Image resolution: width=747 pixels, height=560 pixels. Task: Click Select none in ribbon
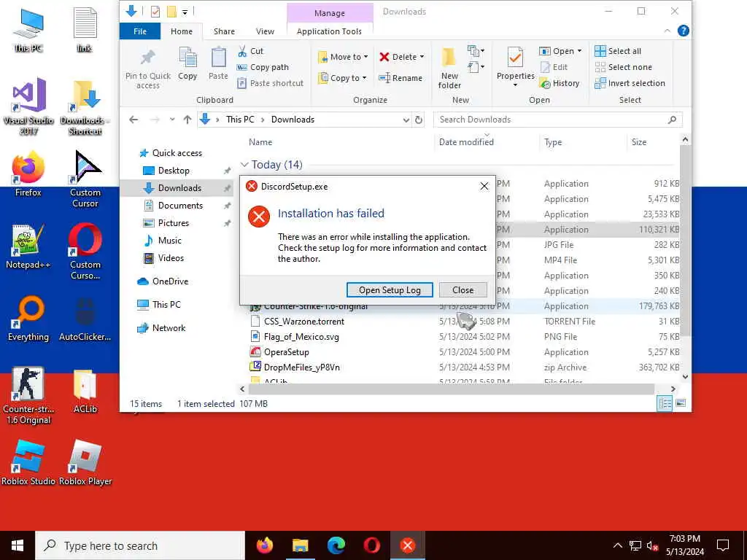pyautogui.click(x=623, y=67)
